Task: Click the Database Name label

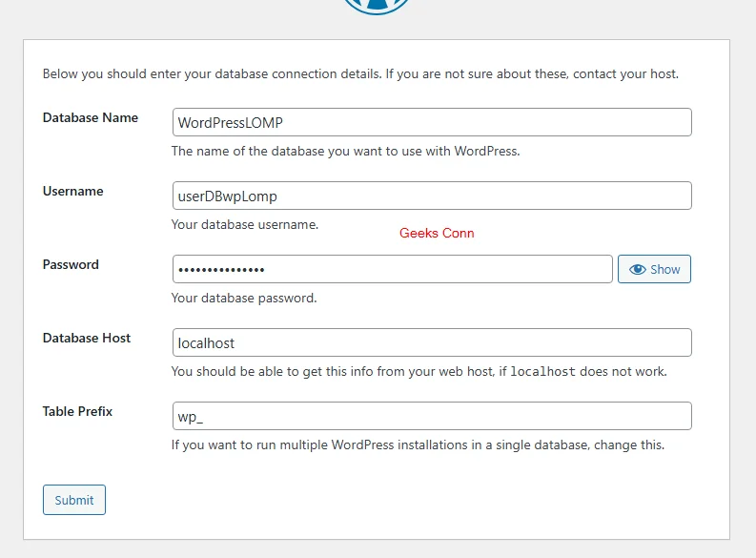Action: [x=91, y=117]
